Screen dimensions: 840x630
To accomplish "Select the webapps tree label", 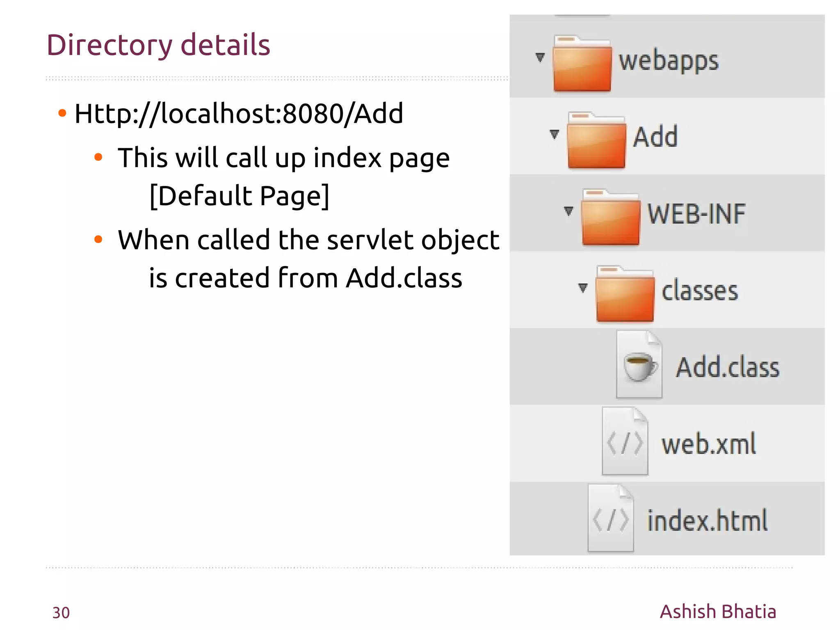I will pos(669,62).
